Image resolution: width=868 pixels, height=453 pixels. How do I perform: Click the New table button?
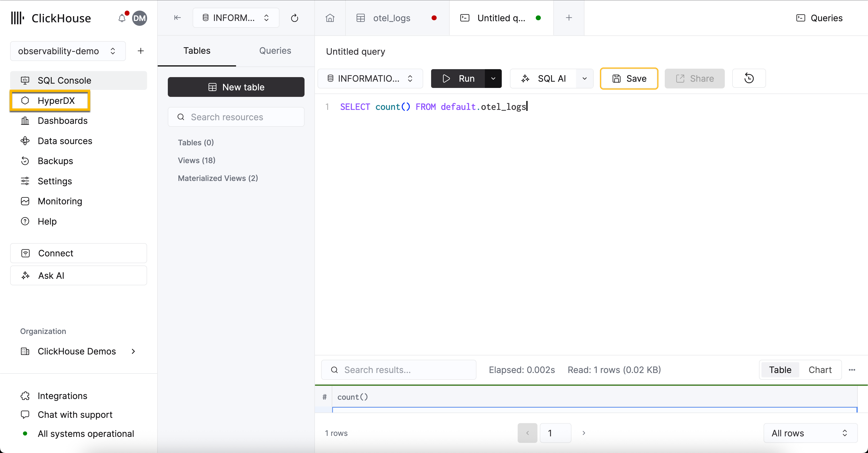click(236, 87)
